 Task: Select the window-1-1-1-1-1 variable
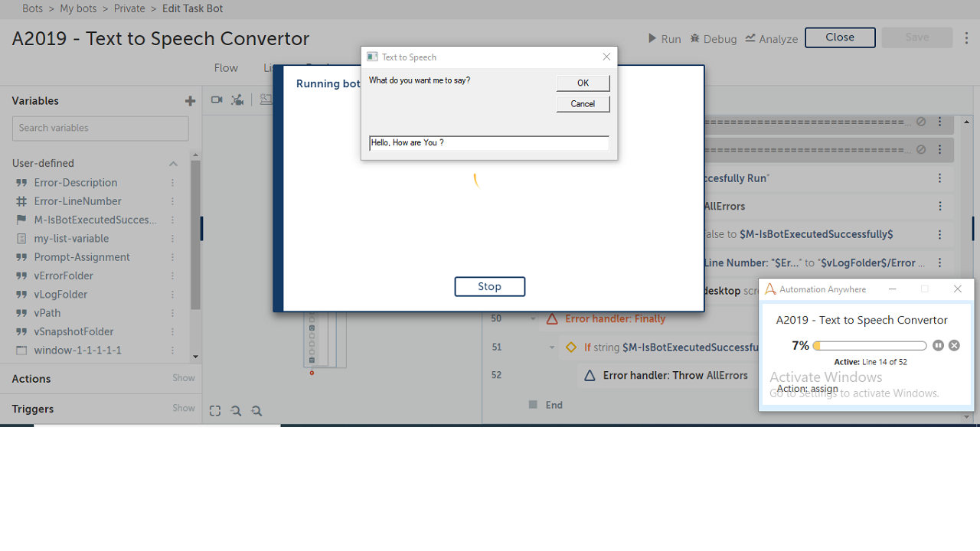(x=77, y=350)
